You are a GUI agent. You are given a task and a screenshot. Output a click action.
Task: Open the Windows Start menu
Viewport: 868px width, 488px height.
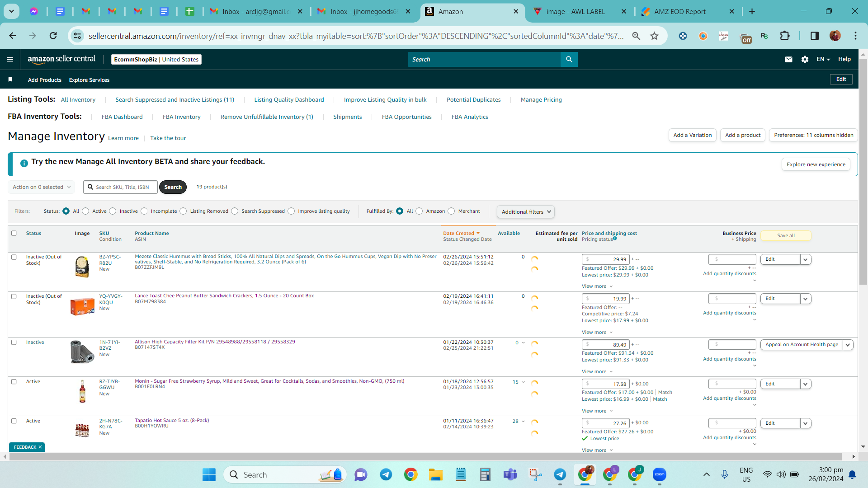coord(209,474)
